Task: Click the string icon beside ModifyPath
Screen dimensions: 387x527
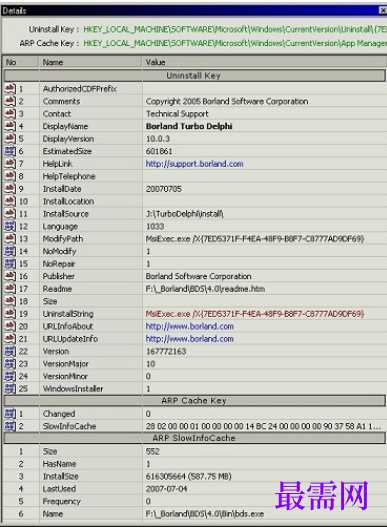Action: point(10,239)
